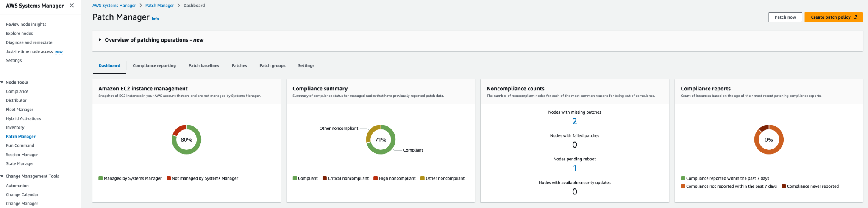Click the Compliant green legend swatch
Screen dimensions: 868x208
tap(295, 178)
